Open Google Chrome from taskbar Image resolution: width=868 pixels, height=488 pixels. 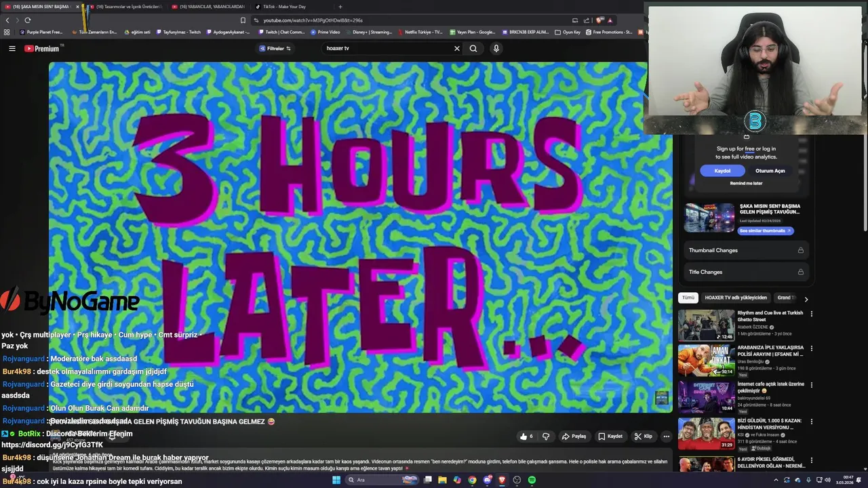pos(472,480)
